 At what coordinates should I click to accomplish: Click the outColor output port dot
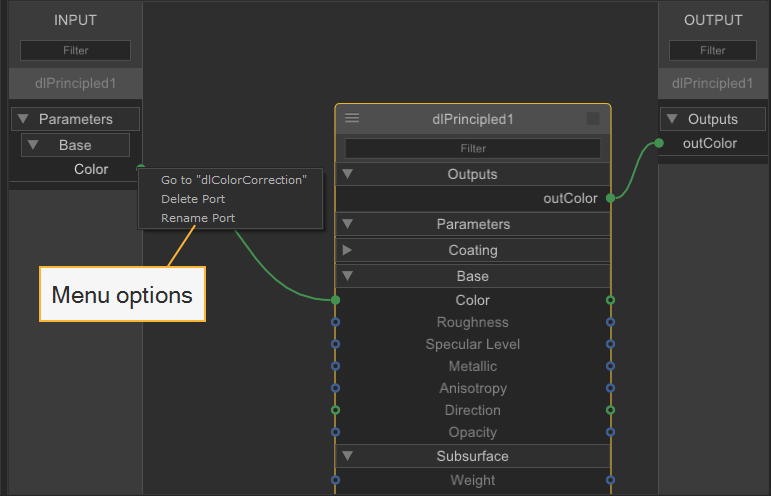(x=610, y=198)
